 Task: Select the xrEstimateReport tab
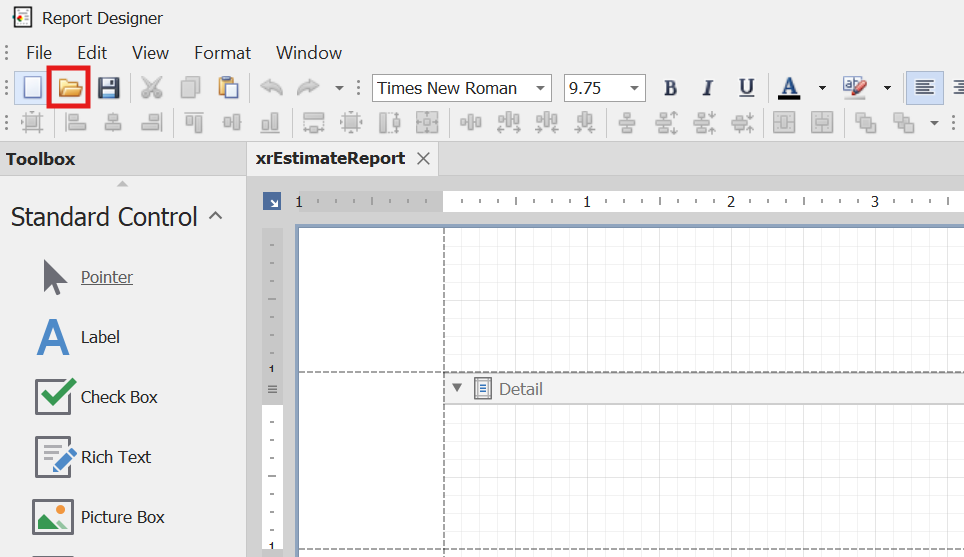pyautogui.click(x=330, y=159)
